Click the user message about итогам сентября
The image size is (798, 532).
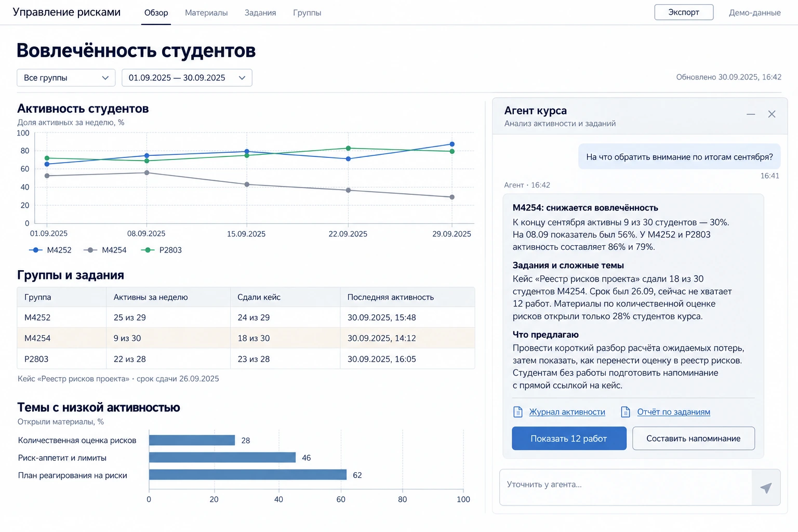pyautogui.click(x=680, y=157)
